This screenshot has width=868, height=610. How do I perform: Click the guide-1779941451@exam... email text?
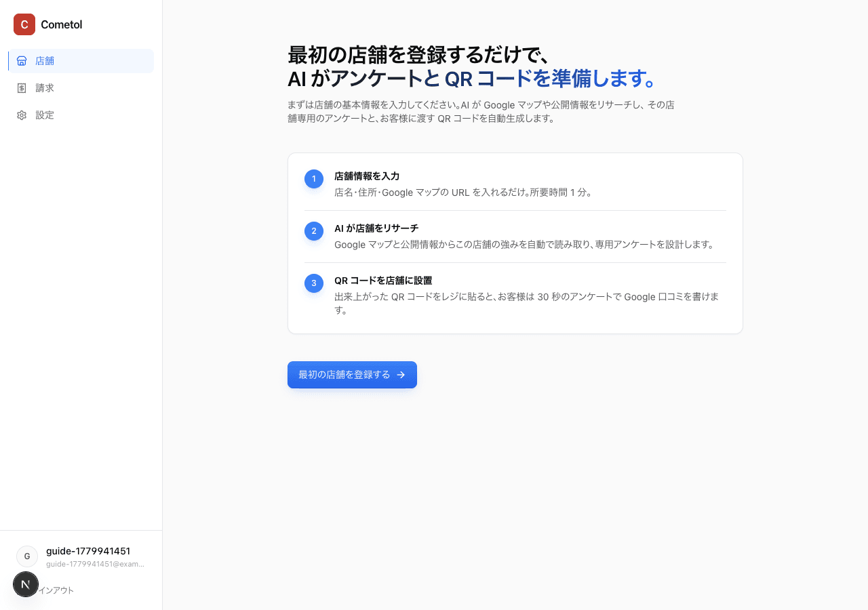(95, 564)
